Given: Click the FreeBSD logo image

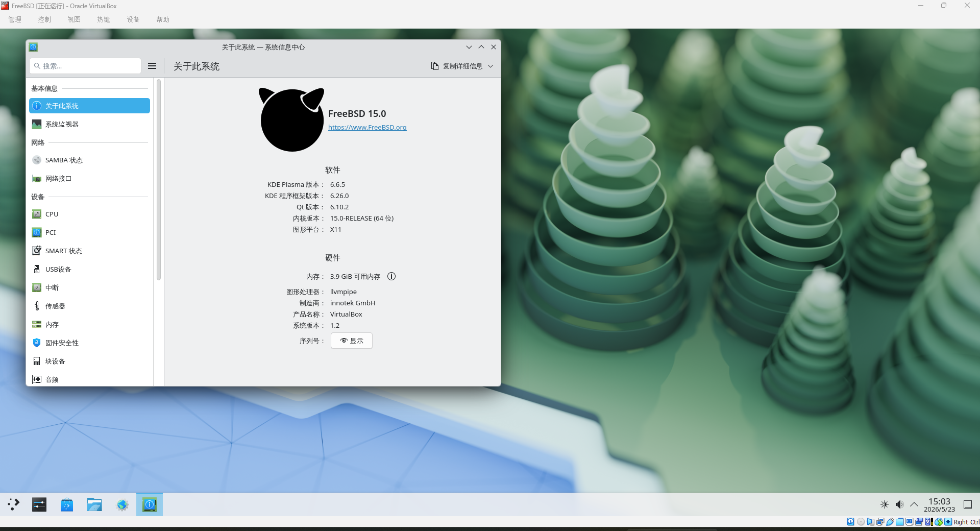Looking at the screenshot, I should [292, 119].
